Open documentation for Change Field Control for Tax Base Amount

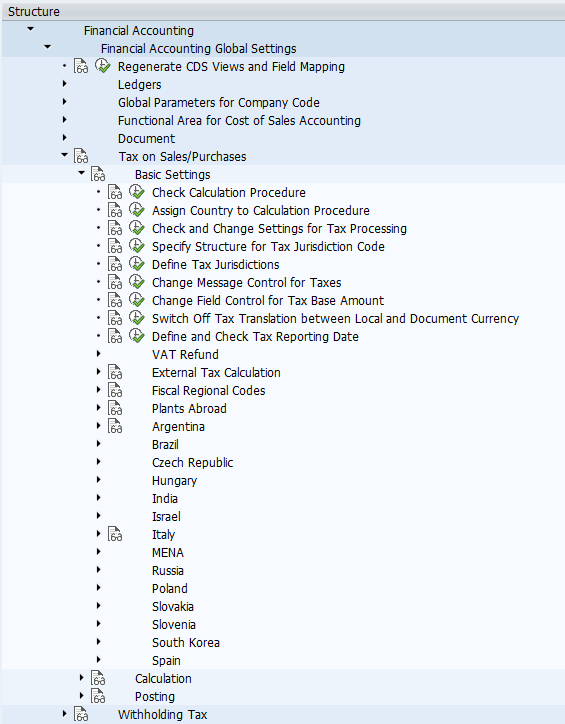(115, 301)
